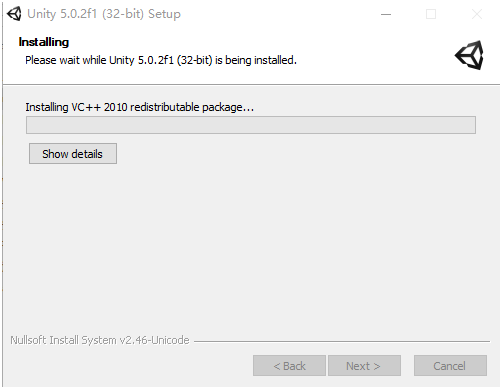
Task: Cancel the Unity installation
Action: [x=450, y=366]
